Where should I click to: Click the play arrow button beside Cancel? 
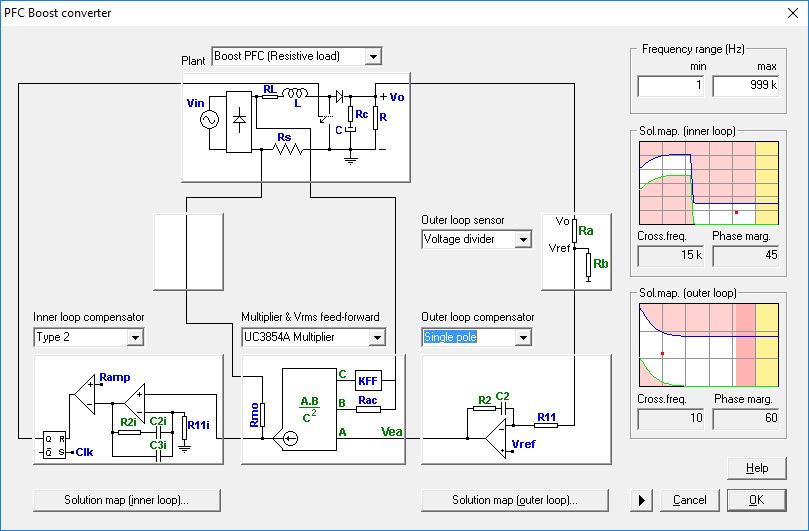(641, 499)
